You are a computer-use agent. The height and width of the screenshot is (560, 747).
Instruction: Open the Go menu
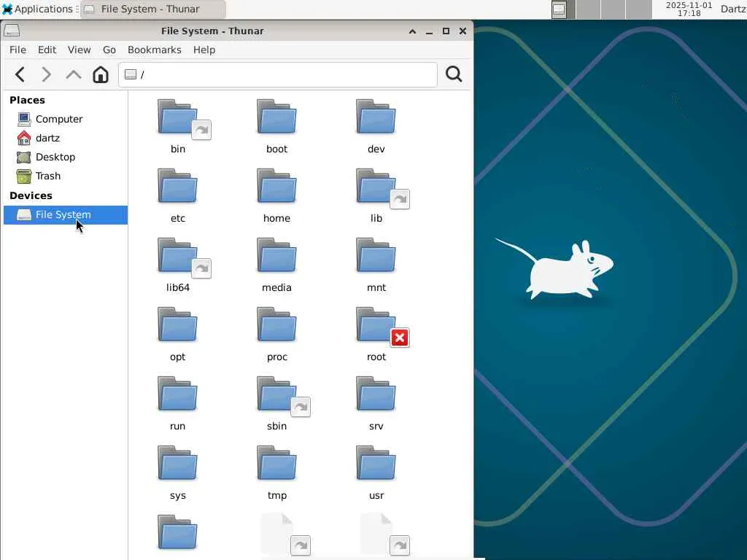coord(109,50)
